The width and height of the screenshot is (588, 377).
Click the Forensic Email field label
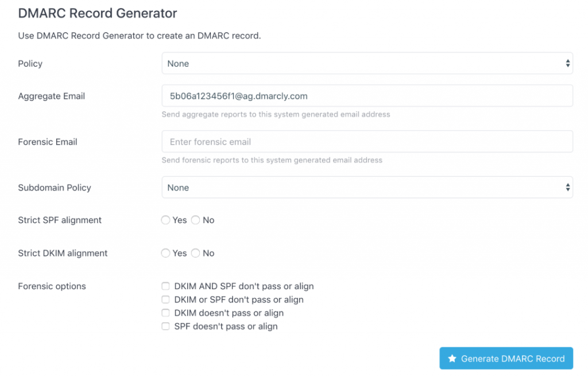[x=48, y=142]
